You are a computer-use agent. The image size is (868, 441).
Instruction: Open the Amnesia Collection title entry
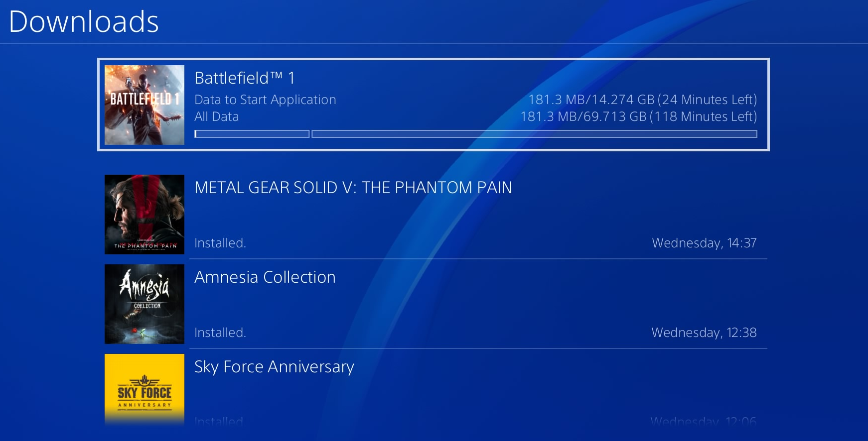(265, 277)
